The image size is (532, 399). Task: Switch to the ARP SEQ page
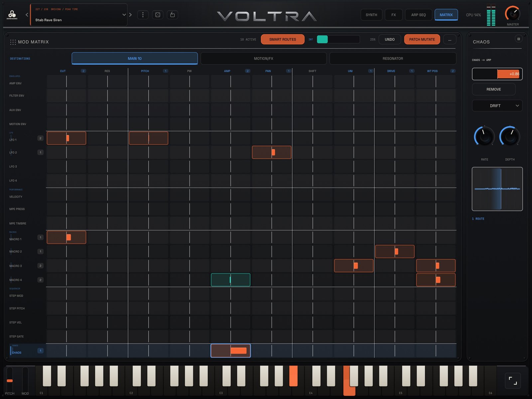pyautogui.click(x=418, y=15)
